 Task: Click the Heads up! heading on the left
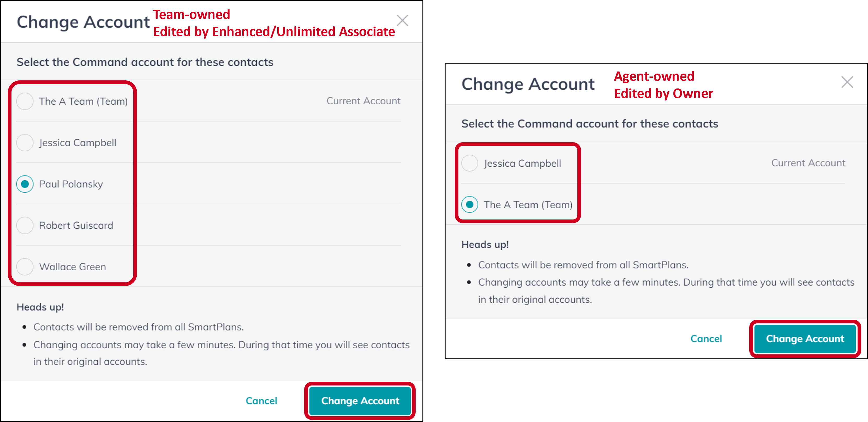[40, 307]
